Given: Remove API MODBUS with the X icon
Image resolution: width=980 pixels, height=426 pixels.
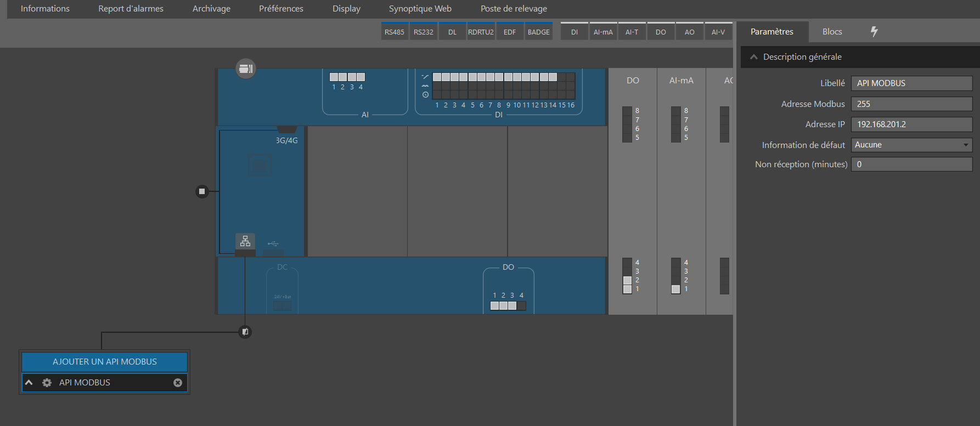Looking at the screenshot, I should click(x=178, y=383).
